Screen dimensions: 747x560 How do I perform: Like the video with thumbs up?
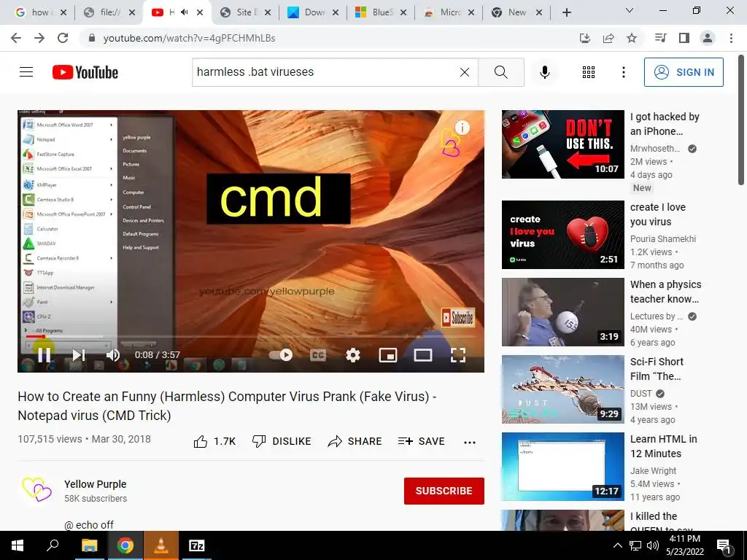(214, 441)
